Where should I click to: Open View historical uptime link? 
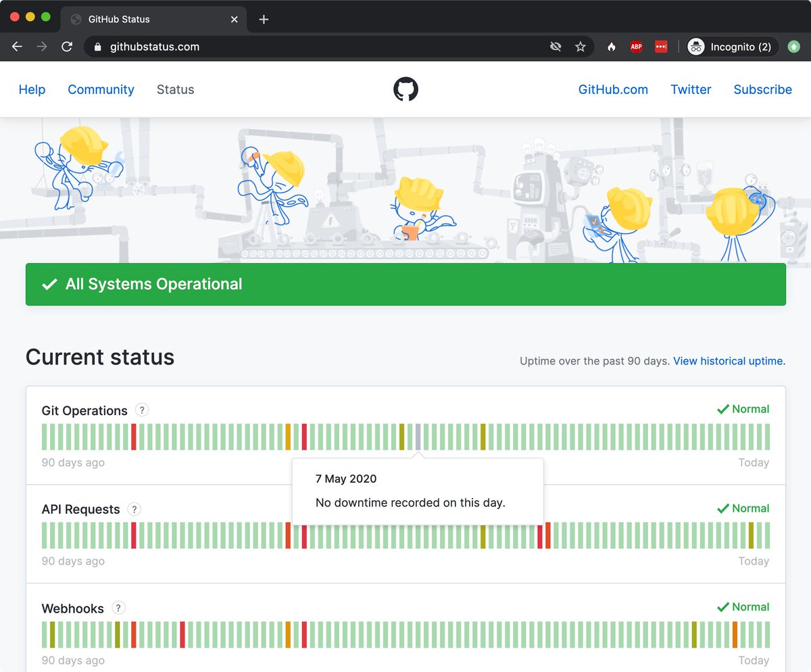click(729, 361)
